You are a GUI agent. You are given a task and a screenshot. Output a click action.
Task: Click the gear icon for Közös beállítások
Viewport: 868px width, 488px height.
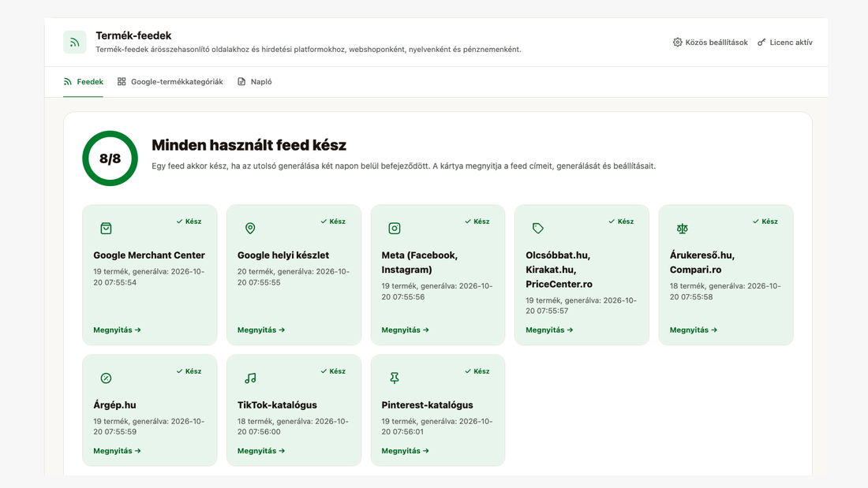678,42
